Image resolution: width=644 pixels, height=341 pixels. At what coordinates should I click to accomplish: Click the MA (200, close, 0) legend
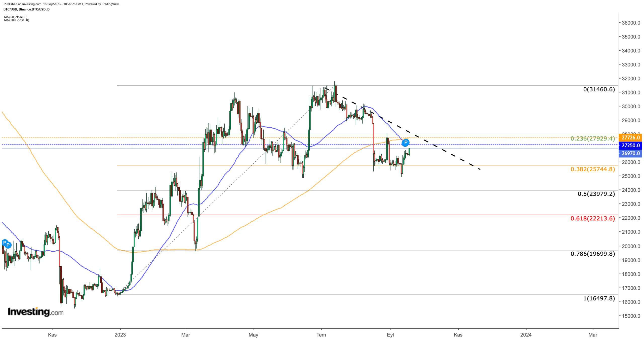(17, 20)
